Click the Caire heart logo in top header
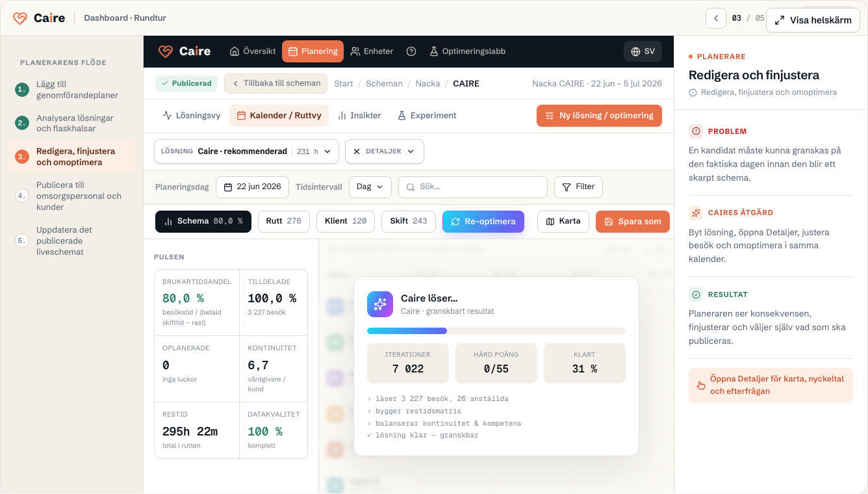The height and width of the screenshot is (494, 868). [21, 18]
